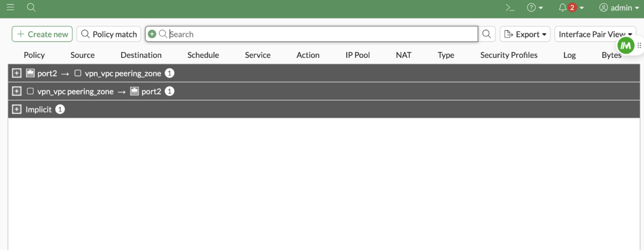Expand the port2 to vpn_vpc peering_zone group
Screen dimensions: 644x250
(x=16, y=73)
